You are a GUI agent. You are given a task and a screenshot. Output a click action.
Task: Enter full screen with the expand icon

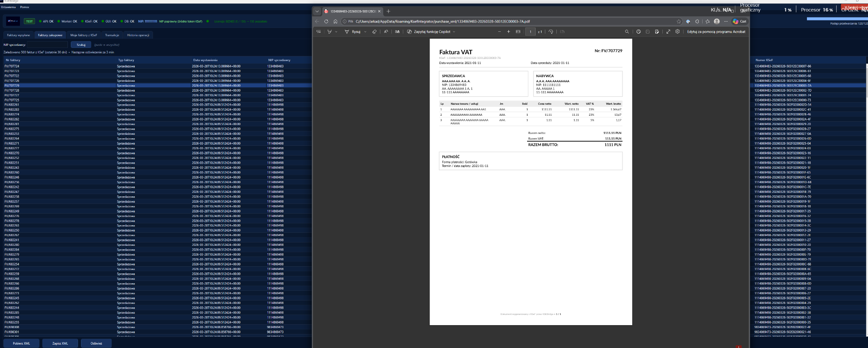pos(668,32)
